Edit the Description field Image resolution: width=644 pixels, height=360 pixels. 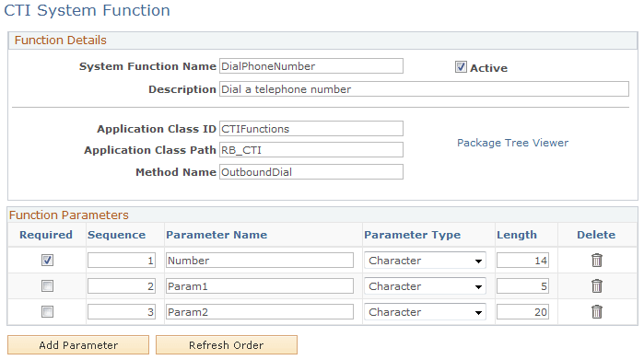424,89
